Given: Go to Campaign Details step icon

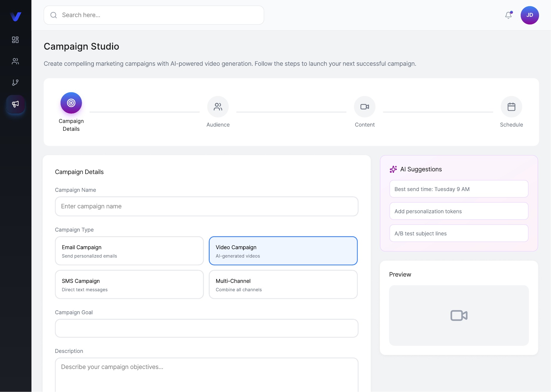Looking at the screenshot, I should [71, 103].
